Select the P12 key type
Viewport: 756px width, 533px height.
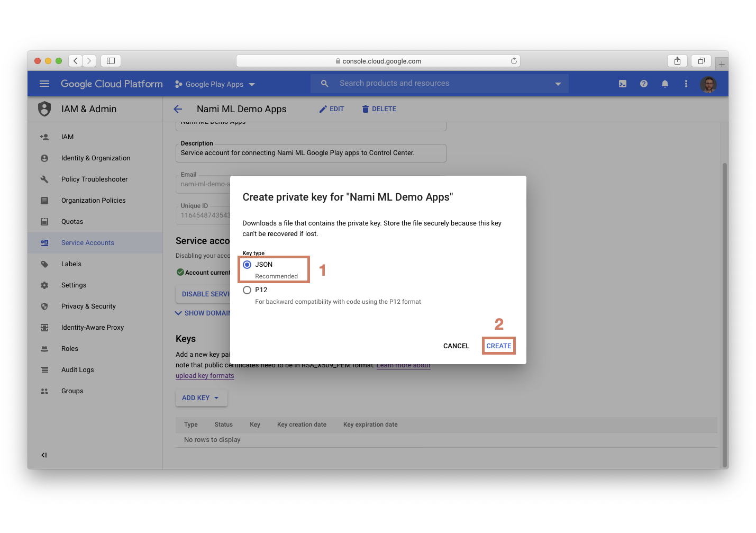247,290
